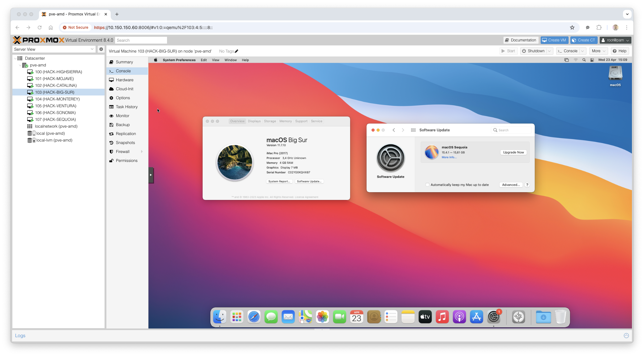Click the More info link
644x356 pixels.
[449, 157]
